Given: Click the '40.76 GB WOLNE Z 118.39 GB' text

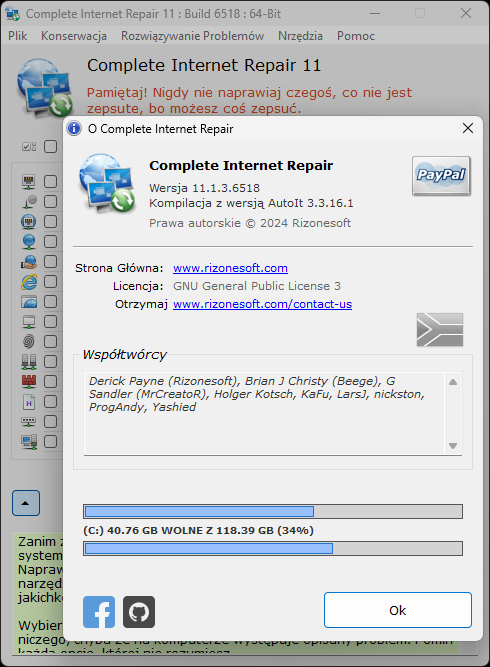Looking at the screenshot, I should (x=191, y=530).
